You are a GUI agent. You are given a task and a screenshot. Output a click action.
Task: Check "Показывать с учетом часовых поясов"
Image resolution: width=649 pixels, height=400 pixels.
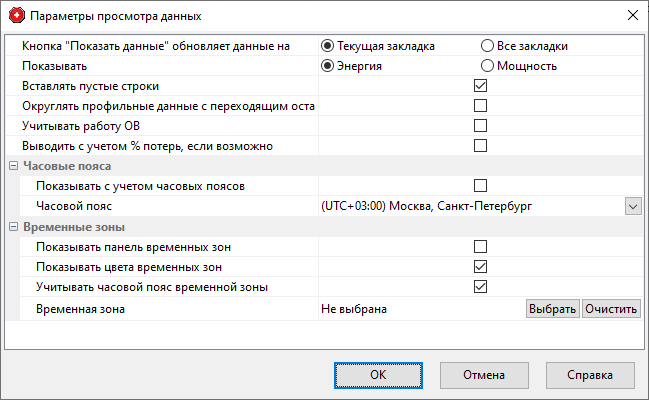pyautogui.click(x=480, y=186)
